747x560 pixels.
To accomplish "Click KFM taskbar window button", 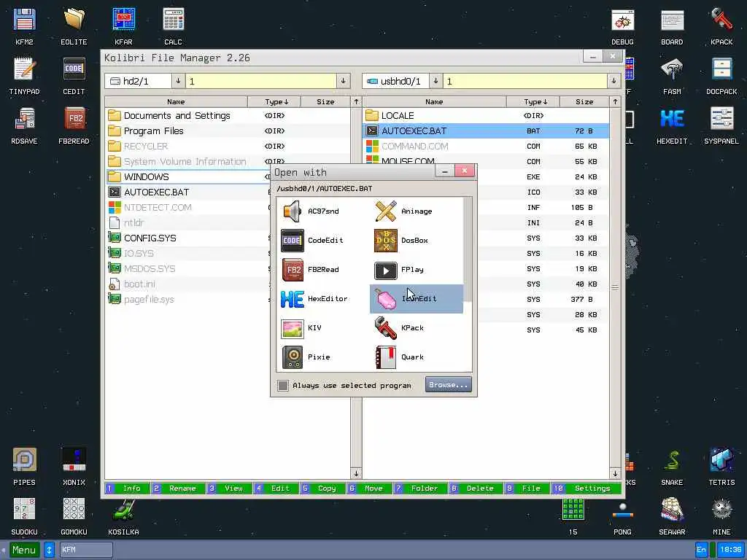I will (86, 550).
